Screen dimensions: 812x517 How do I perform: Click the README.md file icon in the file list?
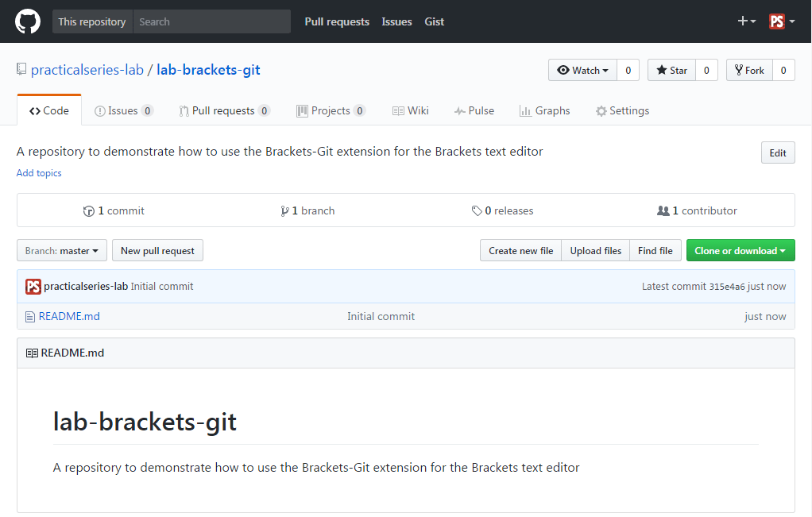tap(30, 317)
